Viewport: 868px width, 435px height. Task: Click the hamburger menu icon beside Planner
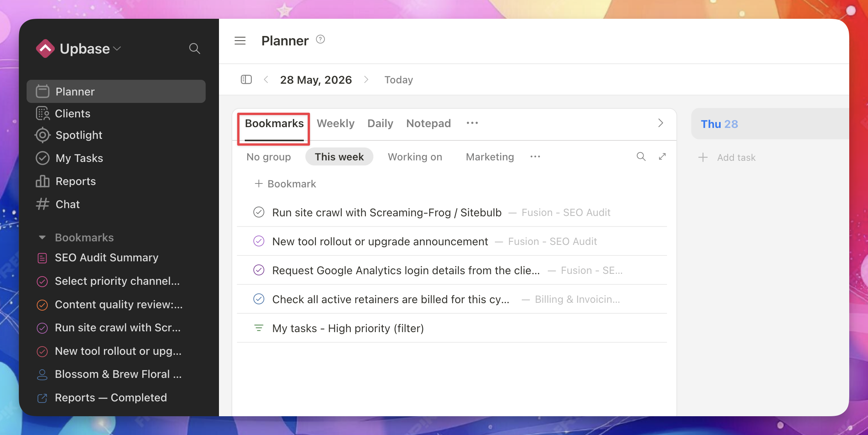pyautogui.click(x=240, y=41)
